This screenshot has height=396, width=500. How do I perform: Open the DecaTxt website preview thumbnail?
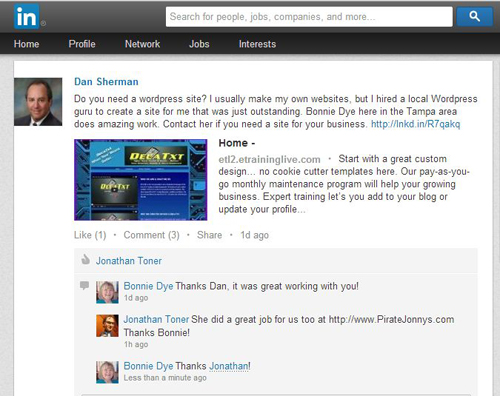coord(141,180)
